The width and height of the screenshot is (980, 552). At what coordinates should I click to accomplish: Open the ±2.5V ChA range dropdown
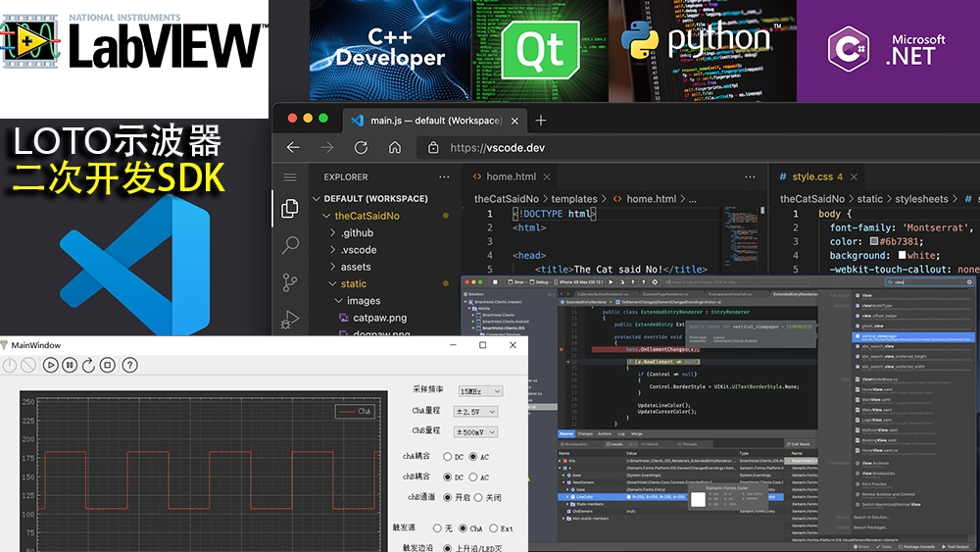click(x=475, y=412)
